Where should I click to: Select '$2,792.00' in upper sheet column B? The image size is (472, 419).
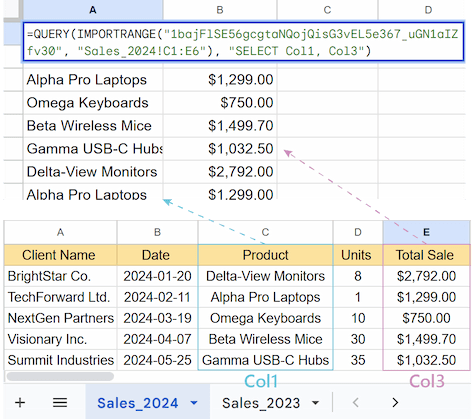coord(220,172)
